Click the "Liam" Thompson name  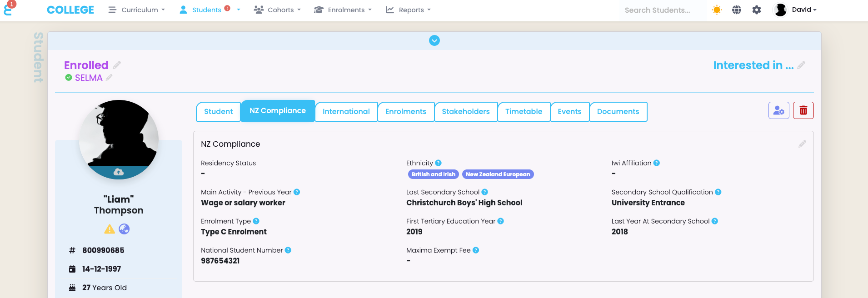[119, 205]
